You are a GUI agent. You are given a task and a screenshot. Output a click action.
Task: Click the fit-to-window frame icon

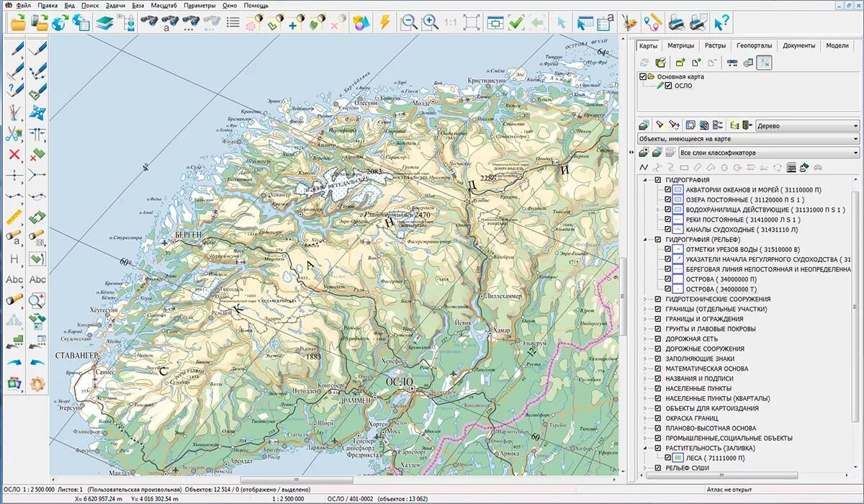click(x=472, y=22)
